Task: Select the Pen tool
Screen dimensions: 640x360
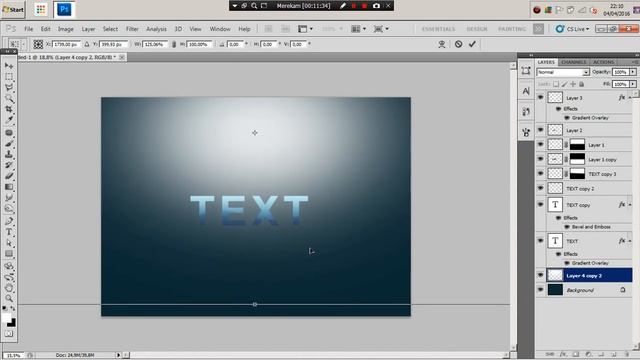Action: (9, 221)
